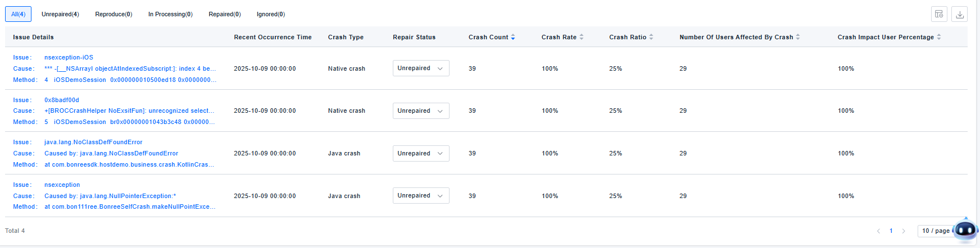Image resolution: width=980 pixels, height=248 pixels.
Task: Sort by Crash Impact User Percentage
Action: [x=939, y=38]
